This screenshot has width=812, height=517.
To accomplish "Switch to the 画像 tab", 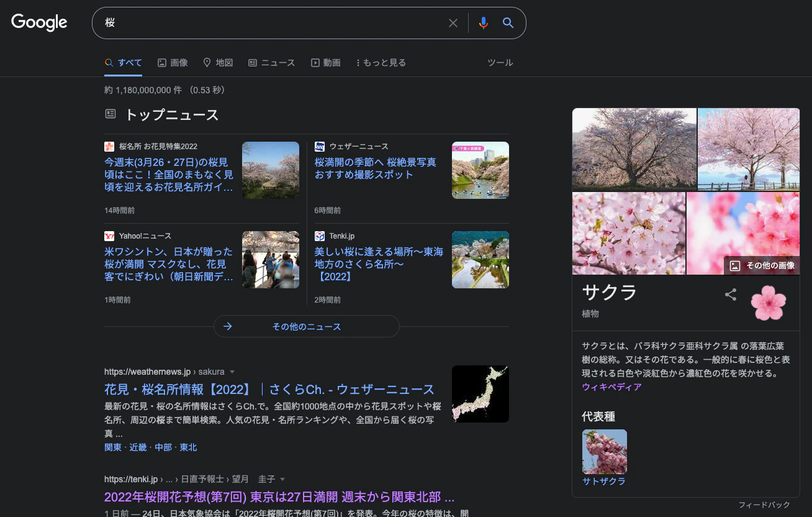I will pyautogui.click(x=173, y=63).
